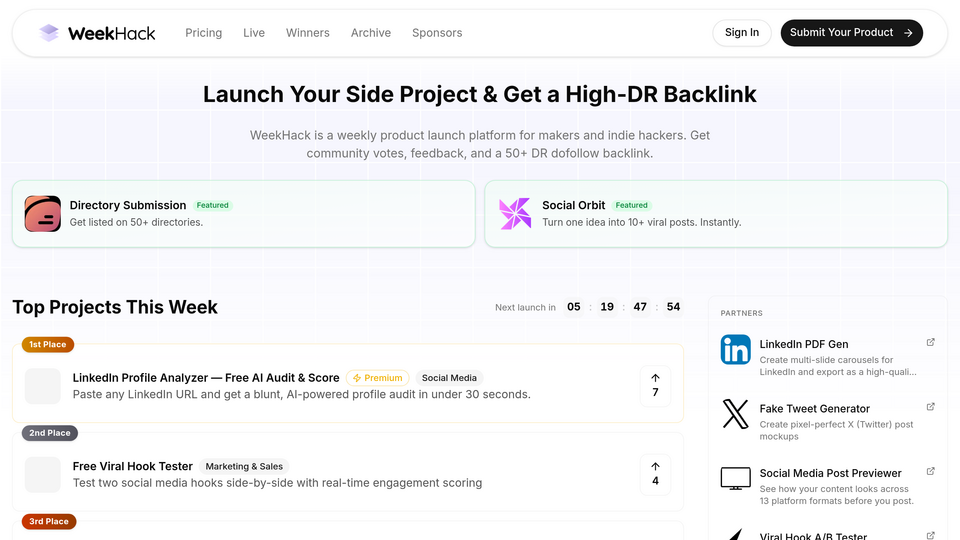Open the Sponsors page
The width and height of the screenshot is (960, 540).
point(437,33)
